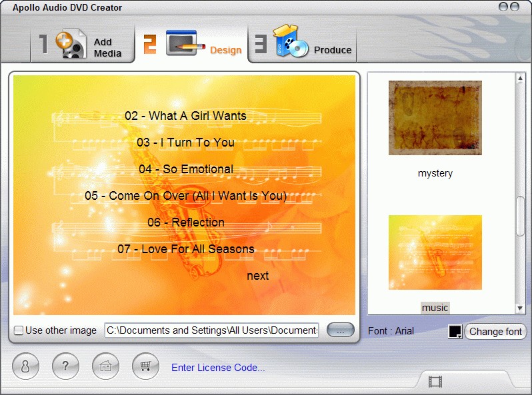Click the Font : Arial label

391,331
